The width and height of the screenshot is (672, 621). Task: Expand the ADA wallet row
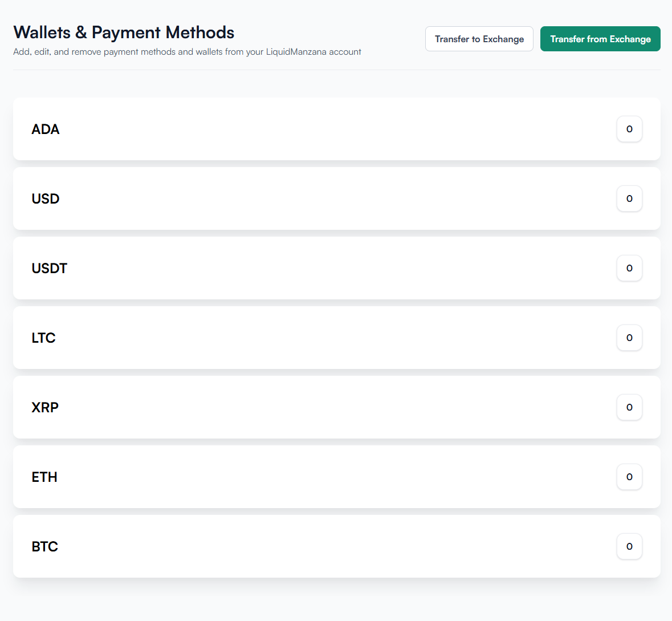[336, 129]
